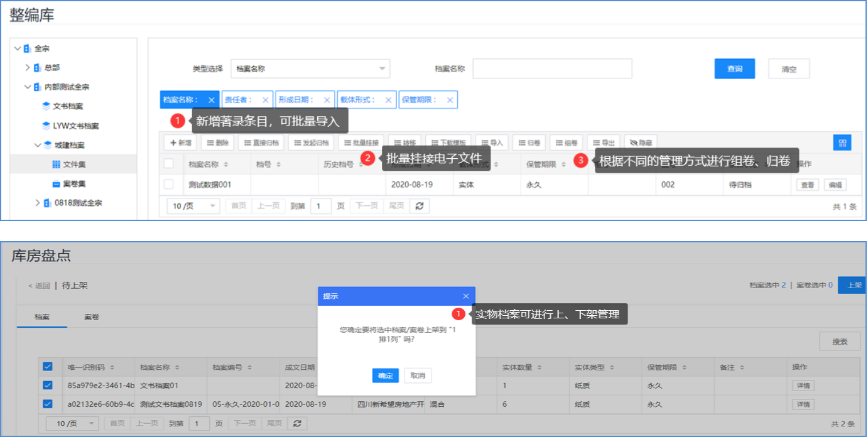Uncheck the 文书档案01 row checkbox
Viewport: 868px width, 437px height.
(x=47, y=386)
